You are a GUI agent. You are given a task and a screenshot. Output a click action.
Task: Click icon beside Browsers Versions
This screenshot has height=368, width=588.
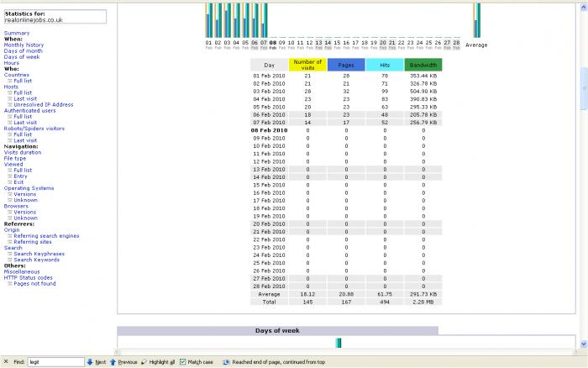[10, 212]
